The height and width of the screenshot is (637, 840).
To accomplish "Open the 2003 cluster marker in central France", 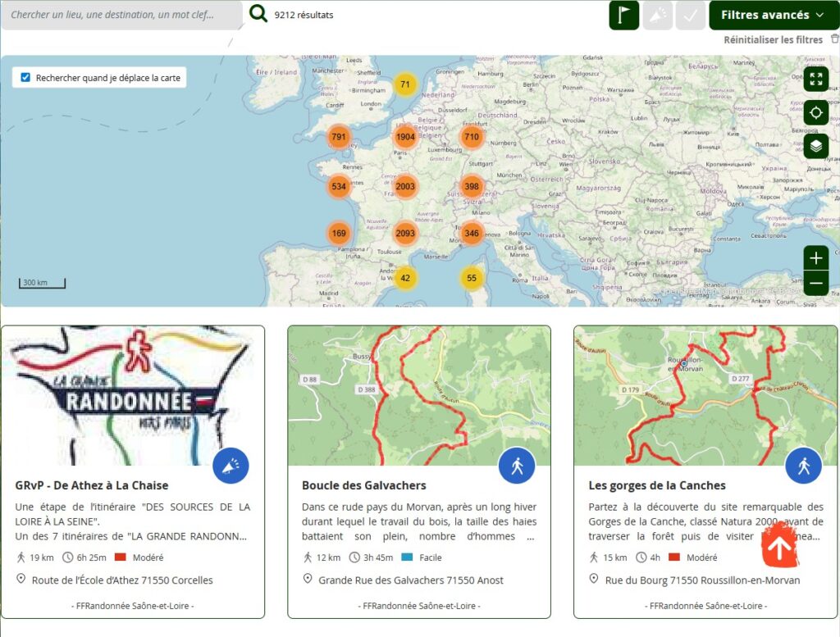I will point(405,186).
